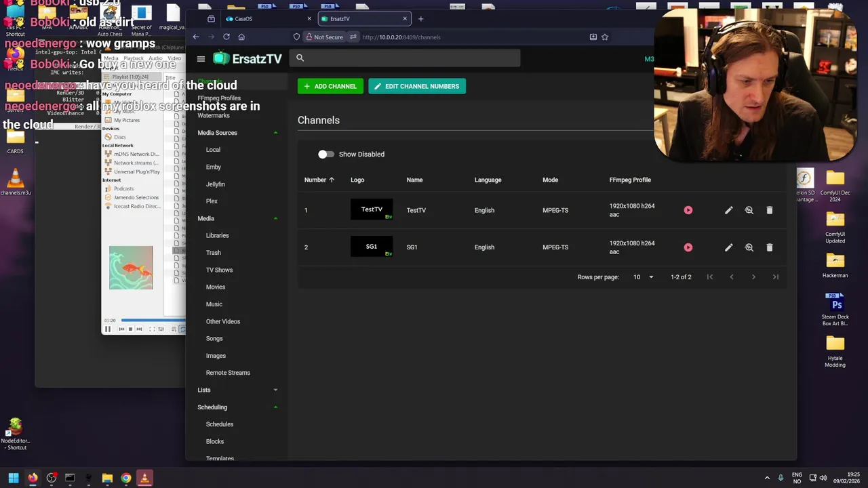Go back in Firefox
The image size is (868, 488).
(196, 37)
